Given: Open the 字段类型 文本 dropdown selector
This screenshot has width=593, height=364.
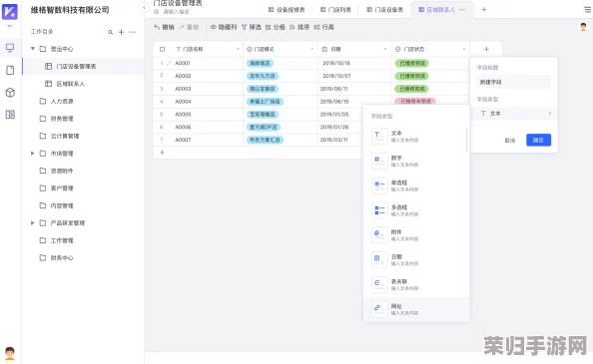Looking at the screenshot, I should pos(514,114).
